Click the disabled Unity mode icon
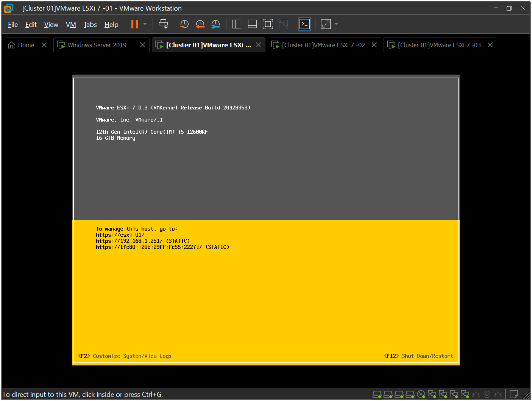The image size is (532, 401). pos(283,24)
